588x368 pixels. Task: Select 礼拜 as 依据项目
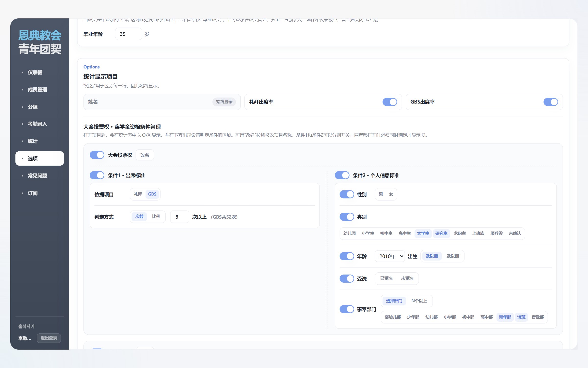tap(138, 194)
